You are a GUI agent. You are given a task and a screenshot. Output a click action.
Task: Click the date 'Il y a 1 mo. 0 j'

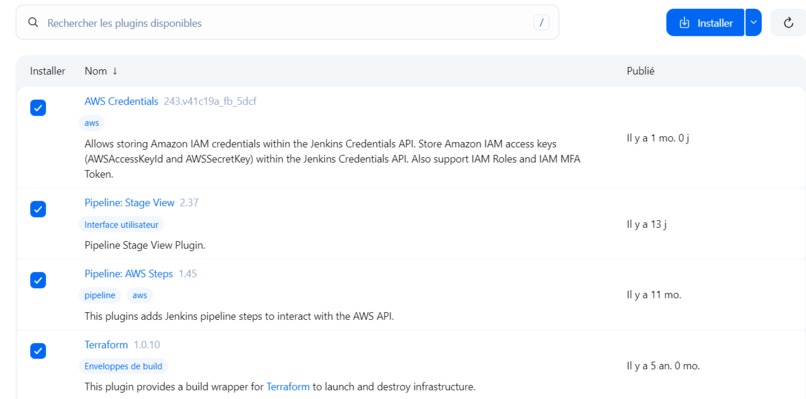tap(657, 138)
